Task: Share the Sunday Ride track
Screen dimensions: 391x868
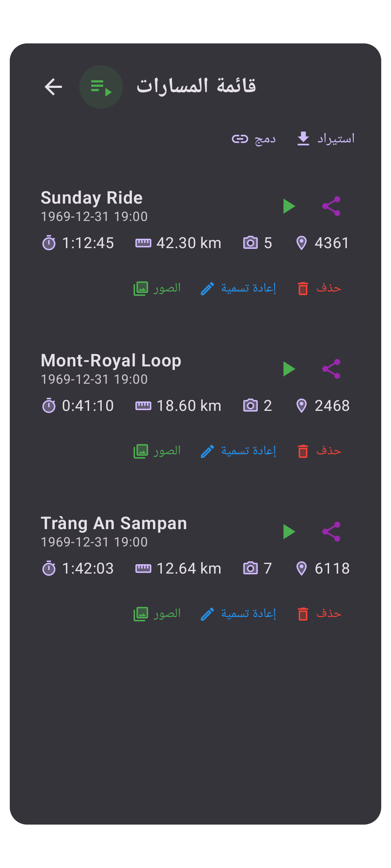Action: click(331, 206)
